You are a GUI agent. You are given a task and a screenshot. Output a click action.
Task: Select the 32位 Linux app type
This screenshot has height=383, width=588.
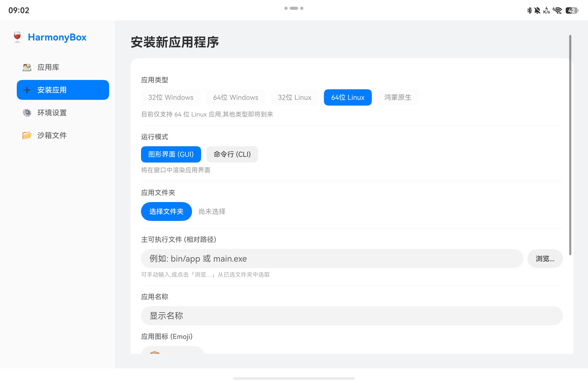294,97
